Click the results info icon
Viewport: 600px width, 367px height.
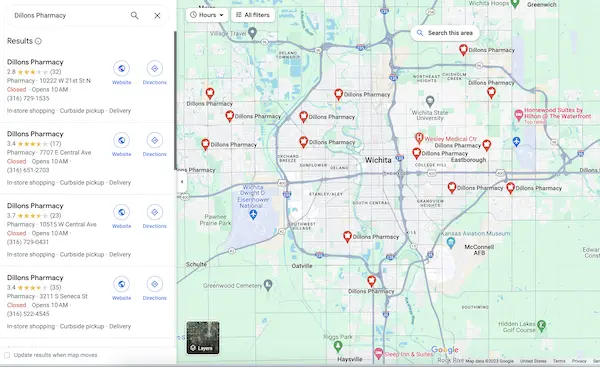tap(38, 41)
